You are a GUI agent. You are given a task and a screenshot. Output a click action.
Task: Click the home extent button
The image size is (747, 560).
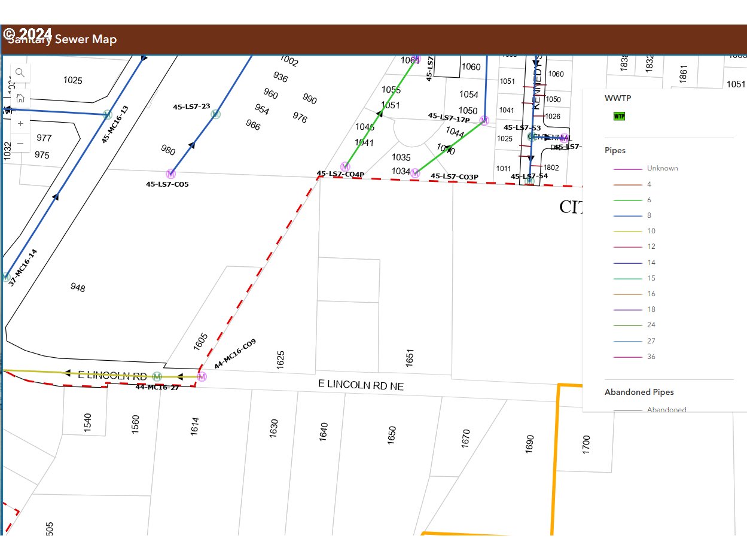(x=20, y=98)
